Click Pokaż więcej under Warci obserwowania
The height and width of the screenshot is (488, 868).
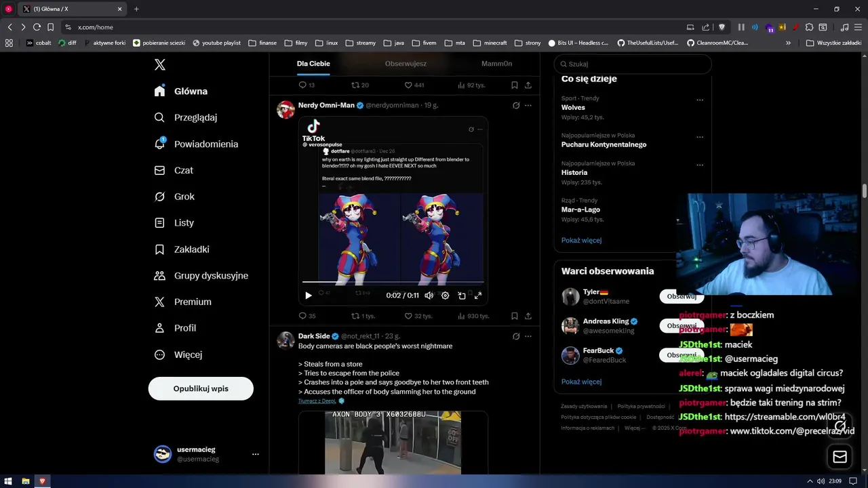[581, 382]
